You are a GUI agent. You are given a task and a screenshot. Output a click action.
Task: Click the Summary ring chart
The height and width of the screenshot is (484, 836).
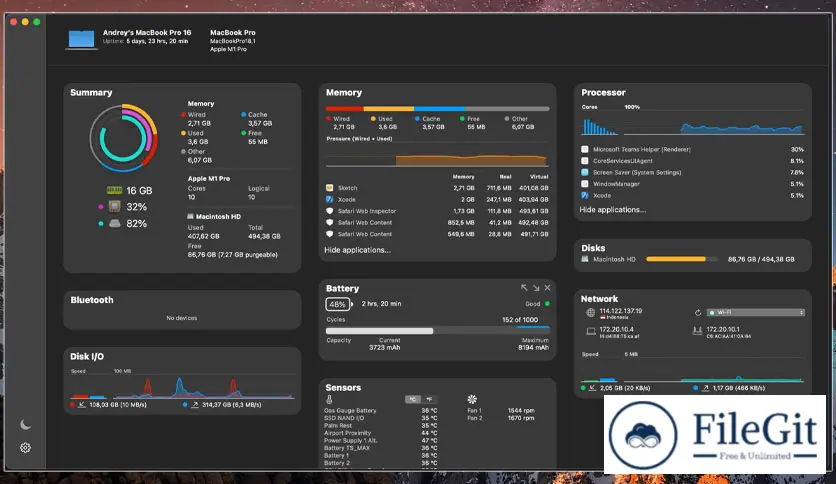[123, 138]
